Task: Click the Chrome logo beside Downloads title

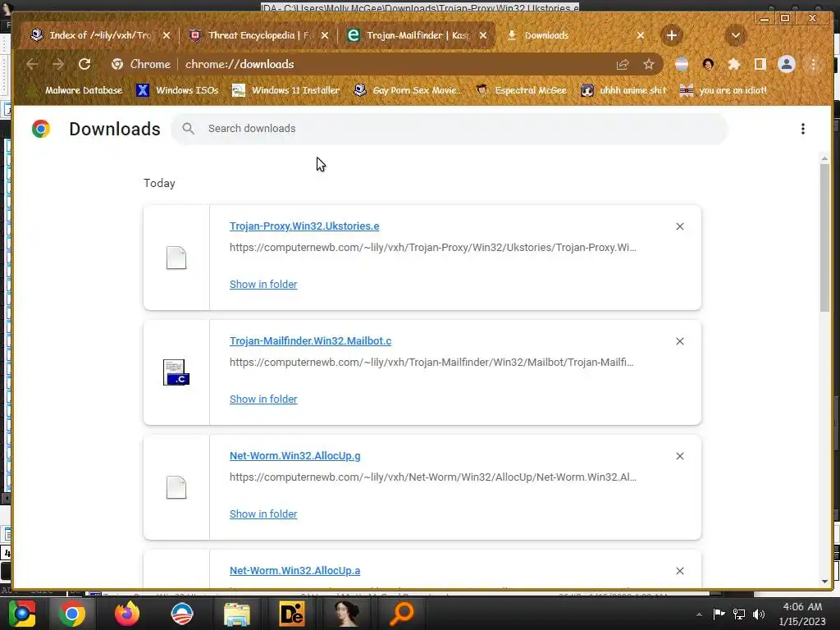Action: click(x=41, y=129)
